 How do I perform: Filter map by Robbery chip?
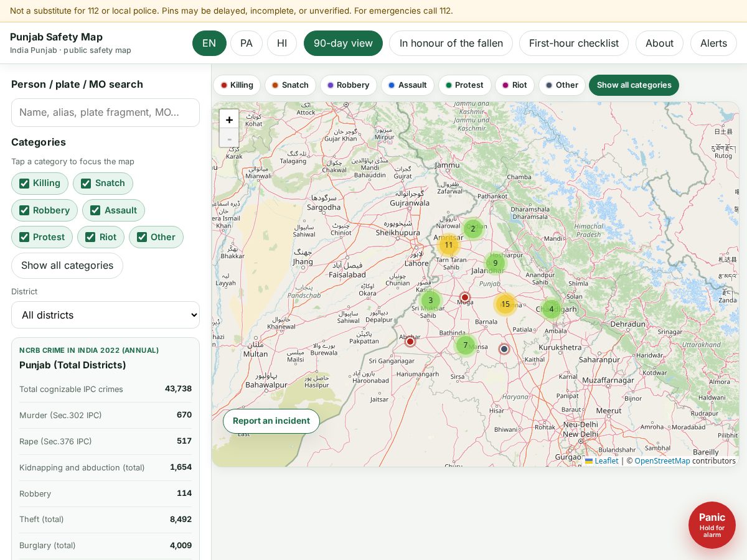(349, 85)
